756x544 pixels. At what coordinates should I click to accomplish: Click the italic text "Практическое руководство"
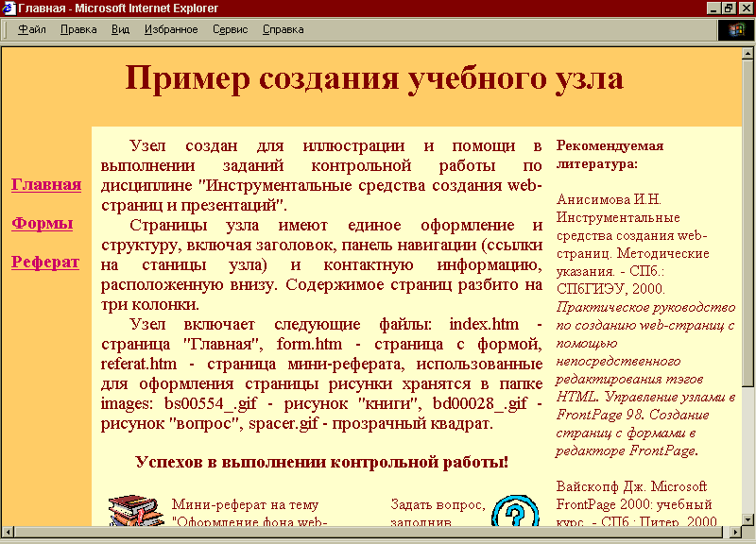point(645,307)
